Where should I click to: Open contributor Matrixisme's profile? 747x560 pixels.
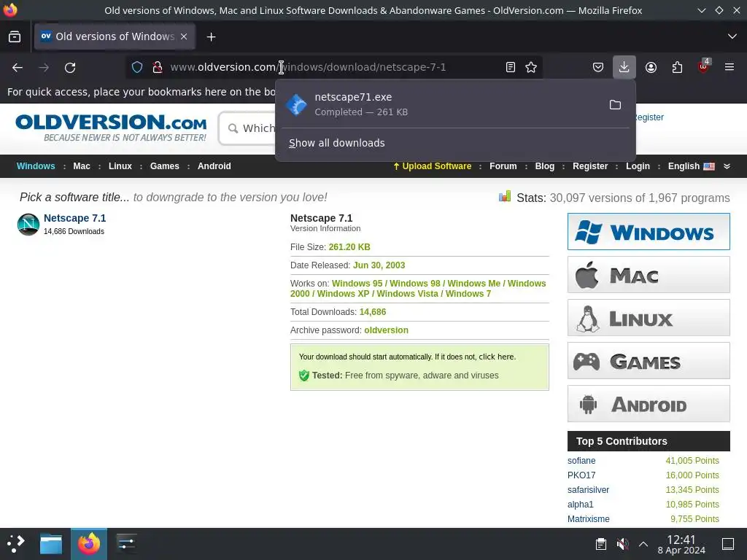pos(589,519)
